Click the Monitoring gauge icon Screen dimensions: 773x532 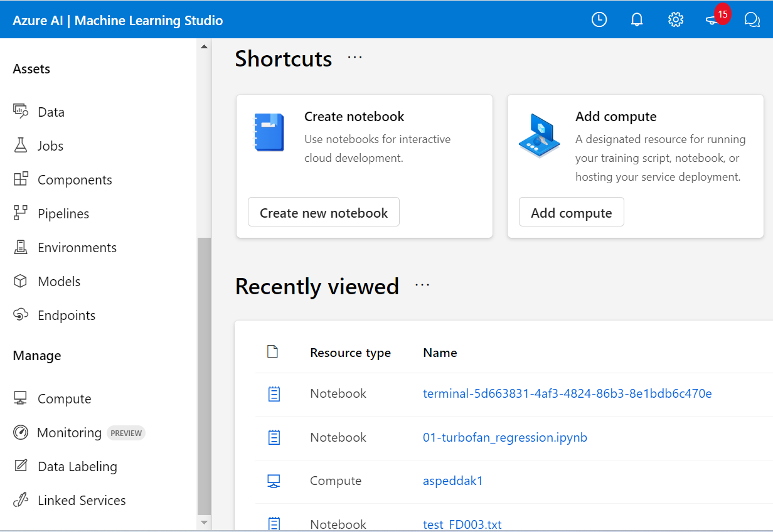[21, 432]
